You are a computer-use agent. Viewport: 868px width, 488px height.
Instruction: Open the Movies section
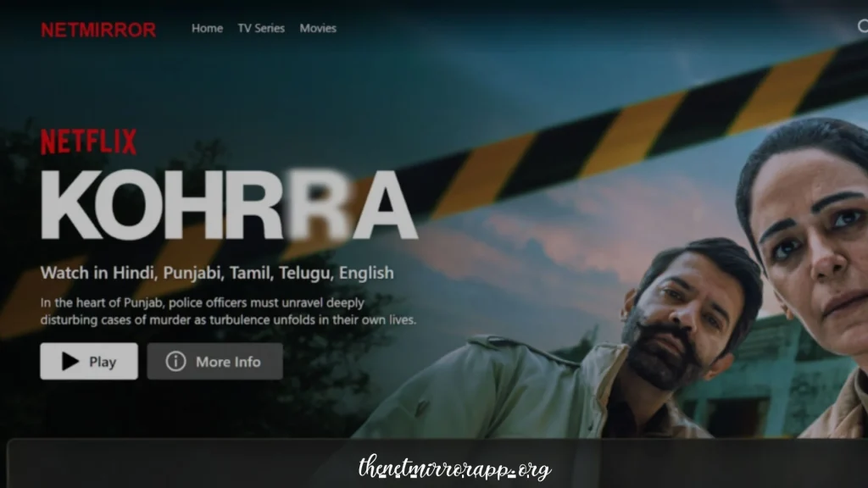[x=318, y=28]
